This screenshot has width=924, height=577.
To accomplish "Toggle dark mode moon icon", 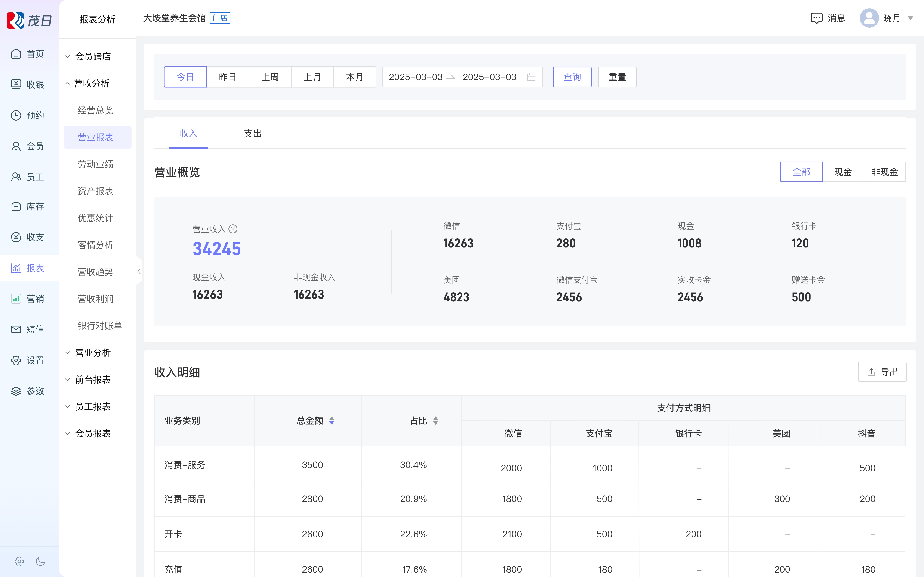I will pyautogui.click(x=40, y=561).
